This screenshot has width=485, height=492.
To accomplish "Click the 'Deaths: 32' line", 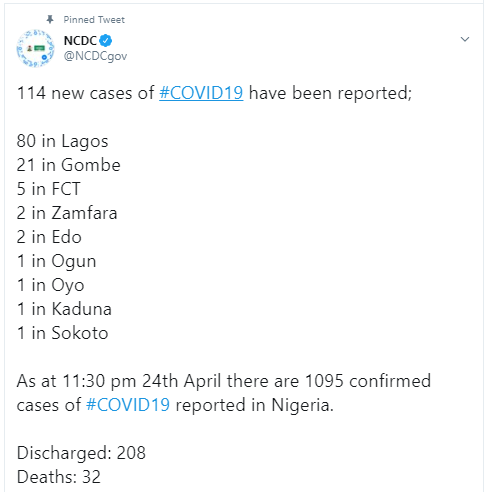I will (59, 477).
